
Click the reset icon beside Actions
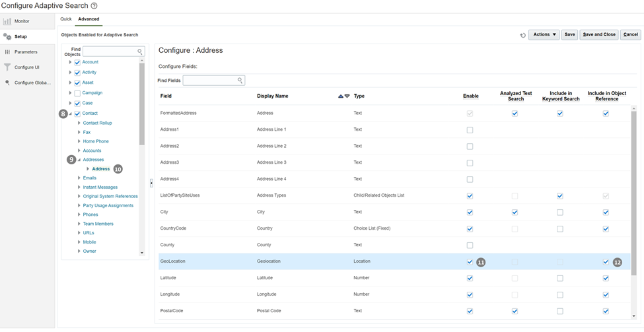(522, 35)
